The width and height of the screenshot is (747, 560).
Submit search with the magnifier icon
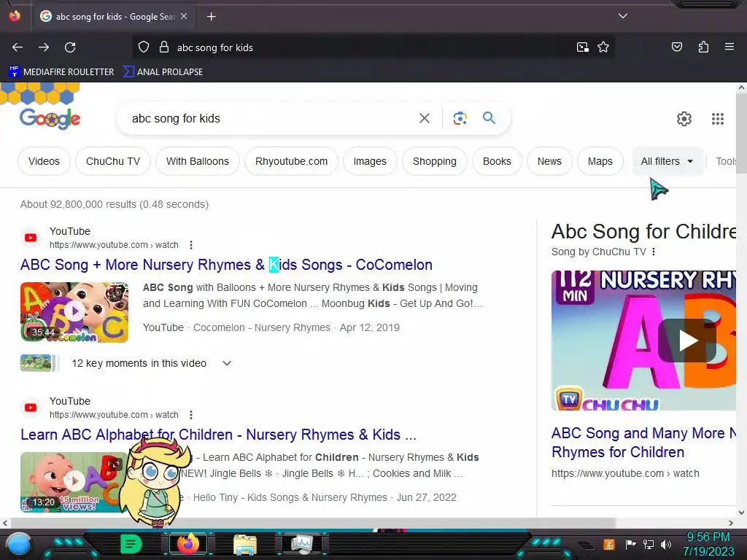click(x=489, y=117)
